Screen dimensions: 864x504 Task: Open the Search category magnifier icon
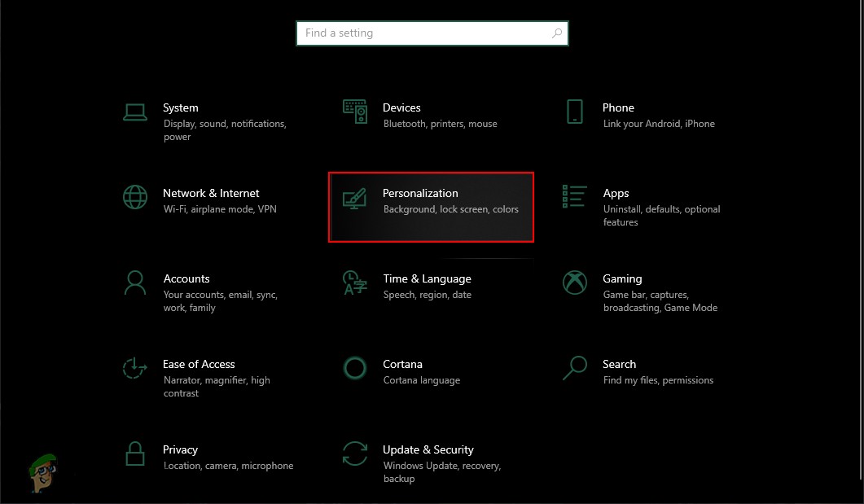point(575,368)
